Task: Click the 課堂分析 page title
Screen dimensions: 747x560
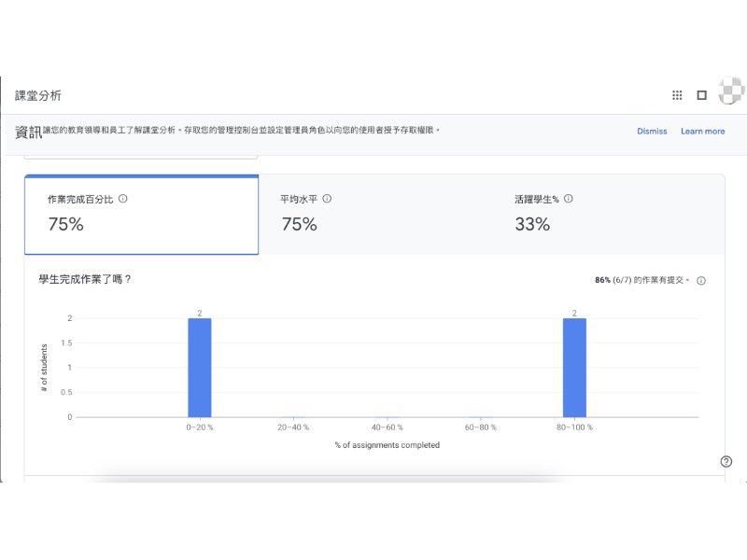Action: [x=38, y=96]
